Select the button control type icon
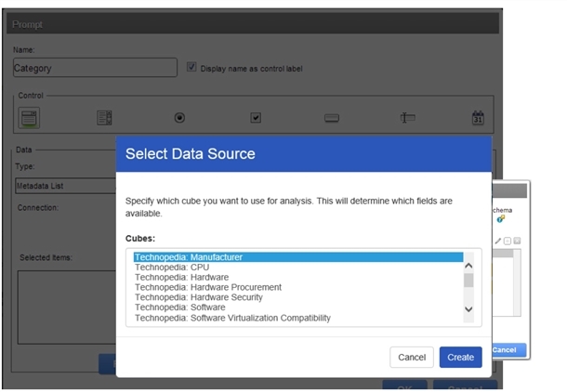Viewport: 567px width, 392px height. click(332, 118)
